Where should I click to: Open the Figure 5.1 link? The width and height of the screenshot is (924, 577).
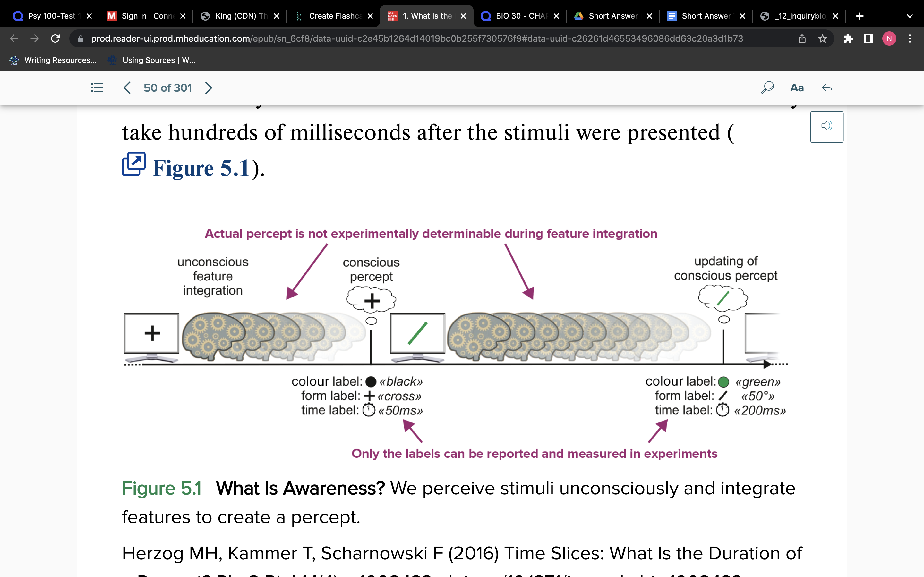(x=199, y=168)
